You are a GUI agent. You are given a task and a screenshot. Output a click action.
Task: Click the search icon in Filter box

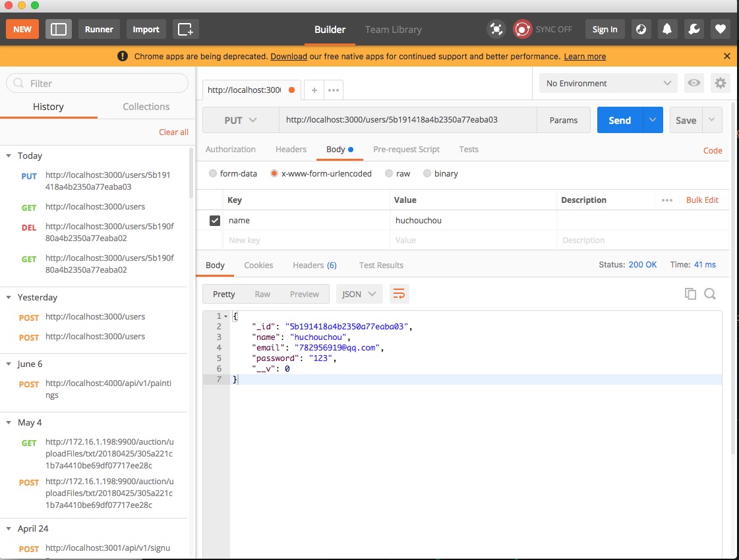coord(18,84)
